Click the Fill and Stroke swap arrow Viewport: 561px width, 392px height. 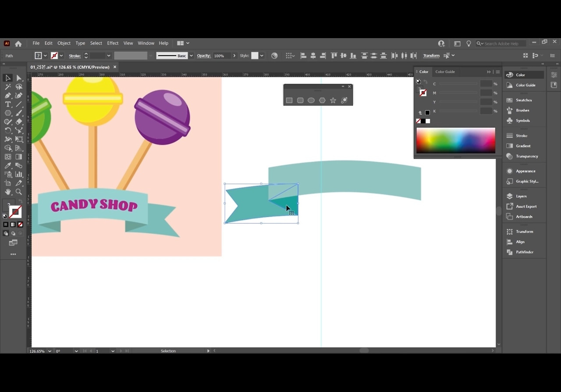pos(20,202)
